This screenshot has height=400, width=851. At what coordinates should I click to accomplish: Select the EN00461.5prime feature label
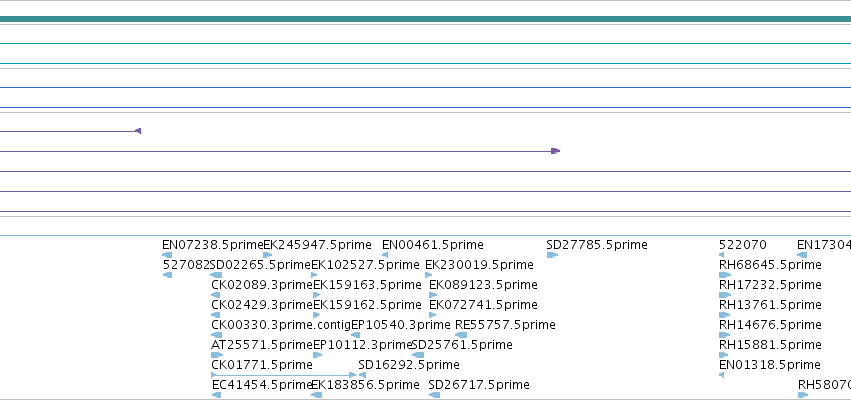coord(433,245)
